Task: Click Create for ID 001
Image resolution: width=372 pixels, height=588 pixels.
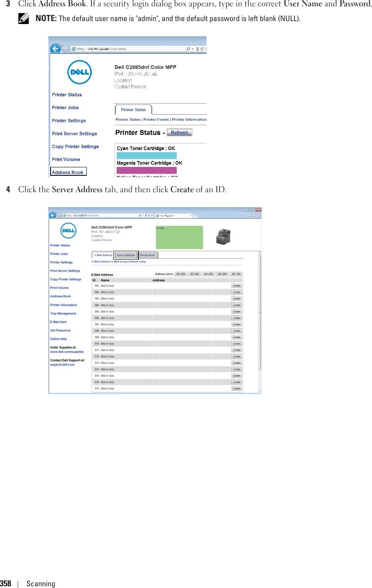Action: [237, 286]
